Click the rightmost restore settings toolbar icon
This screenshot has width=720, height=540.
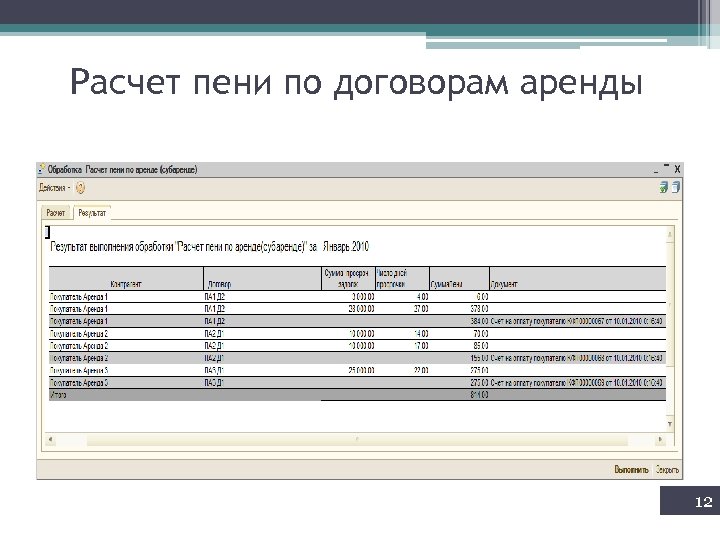(675, 187)
